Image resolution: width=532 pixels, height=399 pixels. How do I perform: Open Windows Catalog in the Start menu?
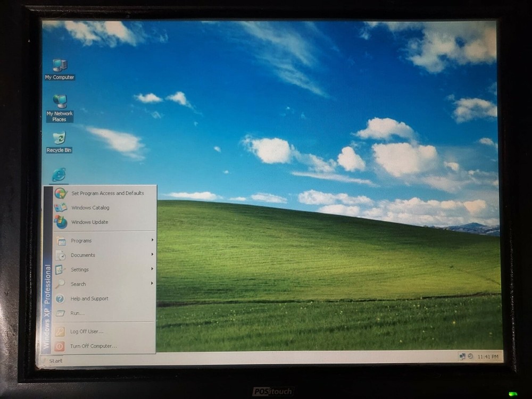click(90, 208)
